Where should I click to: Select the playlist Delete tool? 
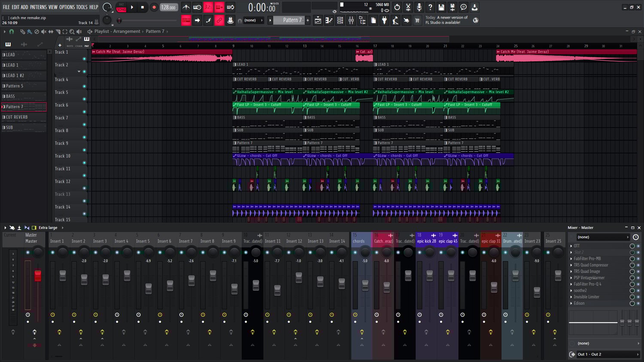coord(37,31)
